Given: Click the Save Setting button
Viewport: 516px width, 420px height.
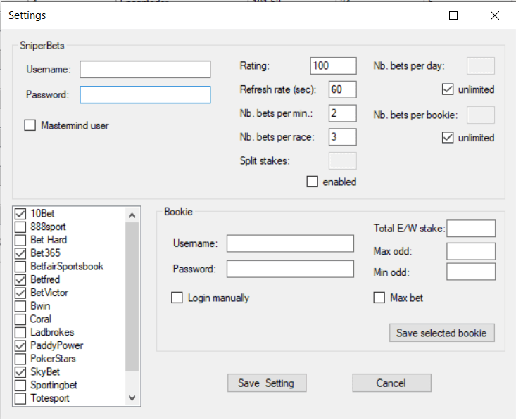Looking at the screenshot, I should click(266, 383).
